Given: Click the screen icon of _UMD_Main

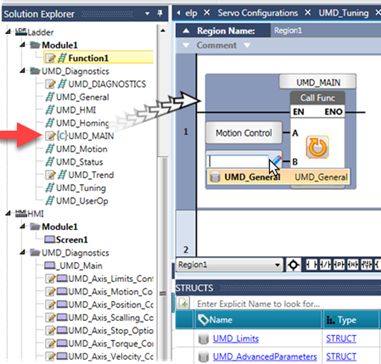Looking at the screenshot, I should tap(50, 266).
